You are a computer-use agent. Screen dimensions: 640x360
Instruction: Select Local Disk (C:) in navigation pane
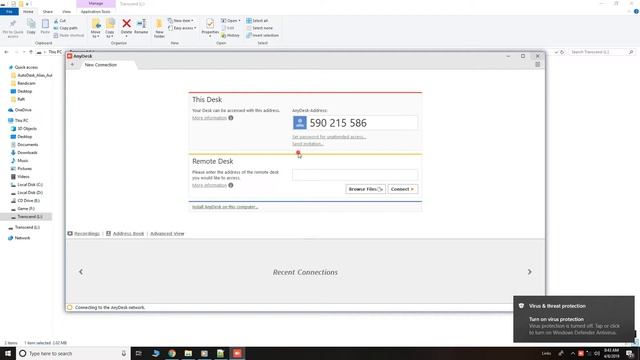tap(30, 184)
